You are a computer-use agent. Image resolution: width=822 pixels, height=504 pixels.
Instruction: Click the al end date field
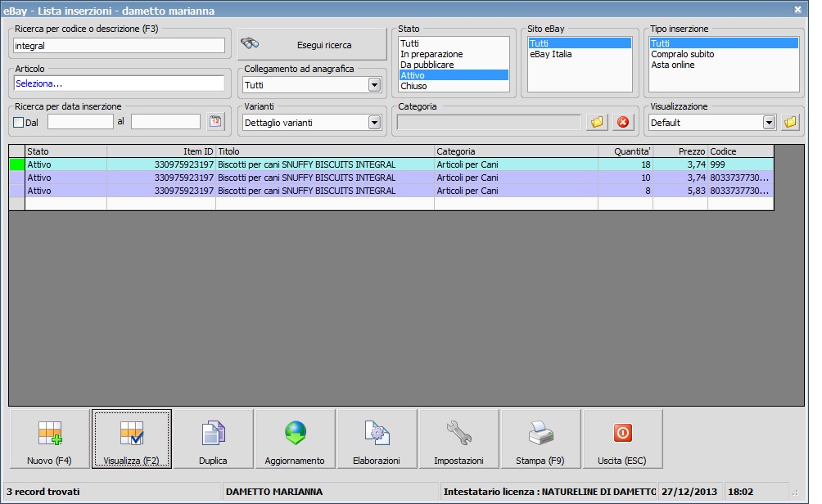(165, 122)
